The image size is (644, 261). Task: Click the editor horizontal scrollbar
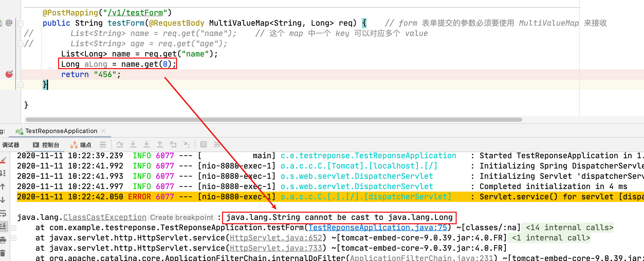[274, 120]
